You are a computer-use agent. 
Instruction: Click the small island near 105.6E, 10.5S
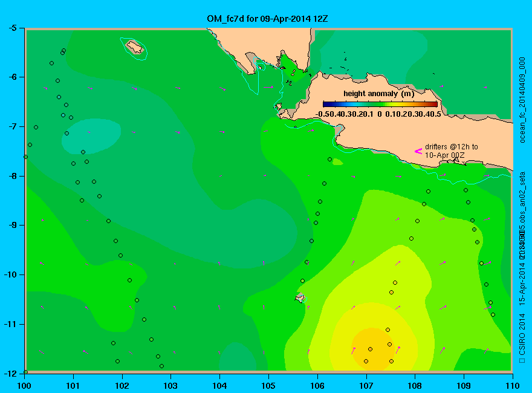[300, 298]
